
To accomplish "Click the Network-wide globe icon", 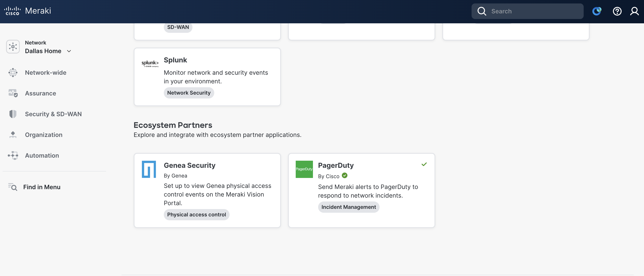I will 13,73.
